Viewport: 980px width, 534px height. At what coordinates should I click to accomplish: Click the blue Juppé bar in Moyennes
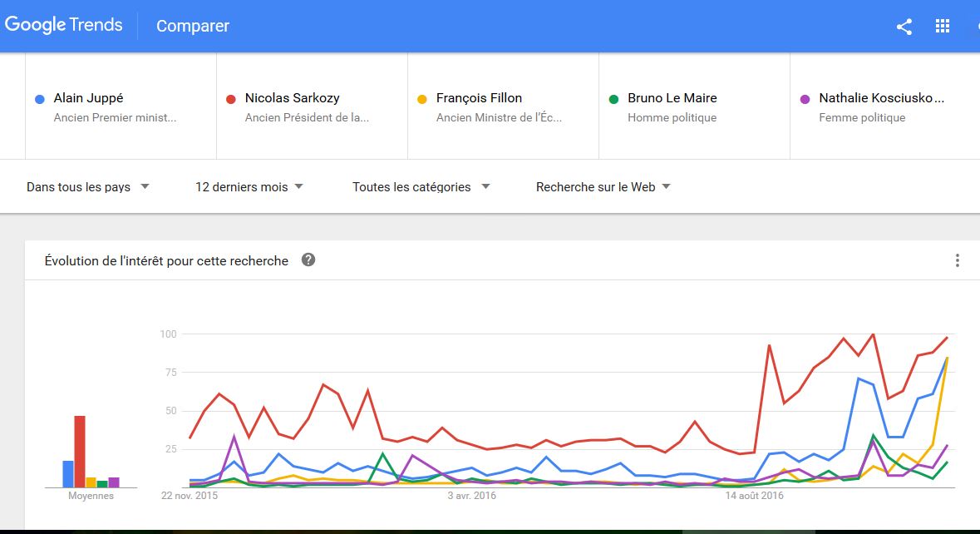point(68,474)
